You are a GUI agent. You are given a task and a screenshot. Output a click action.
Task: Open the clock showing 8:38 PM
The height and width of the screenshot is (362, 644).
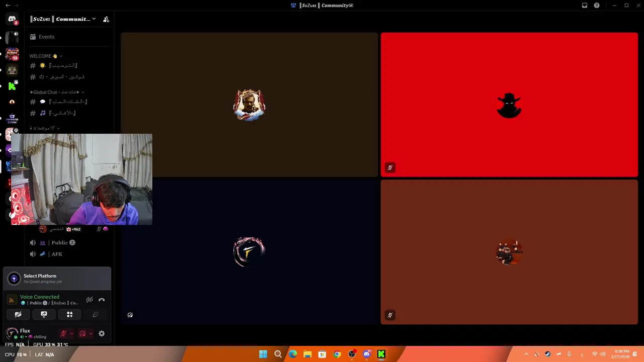pyautogui.click(x=620, y=354)
